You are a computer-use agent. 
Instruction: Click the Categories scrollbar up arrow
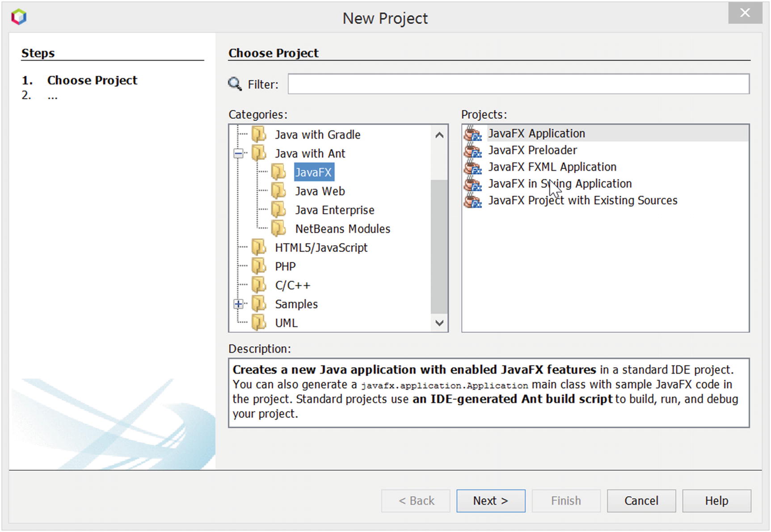pyautogui.click(x=439, y=134)
